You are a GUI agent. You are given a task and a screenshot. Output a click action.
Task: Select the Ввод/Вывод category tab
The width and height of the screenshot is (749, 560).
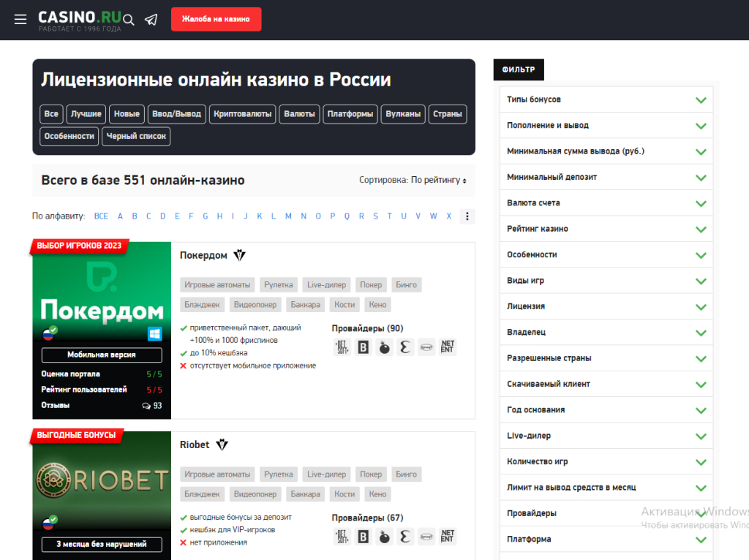pyautogui.click(x=177, y=114)
